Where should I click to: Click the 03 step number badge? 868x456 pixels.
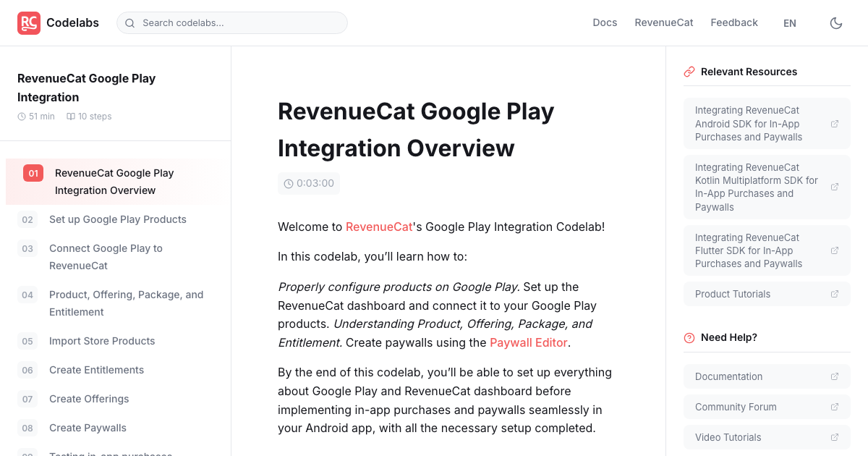[27, 248]
